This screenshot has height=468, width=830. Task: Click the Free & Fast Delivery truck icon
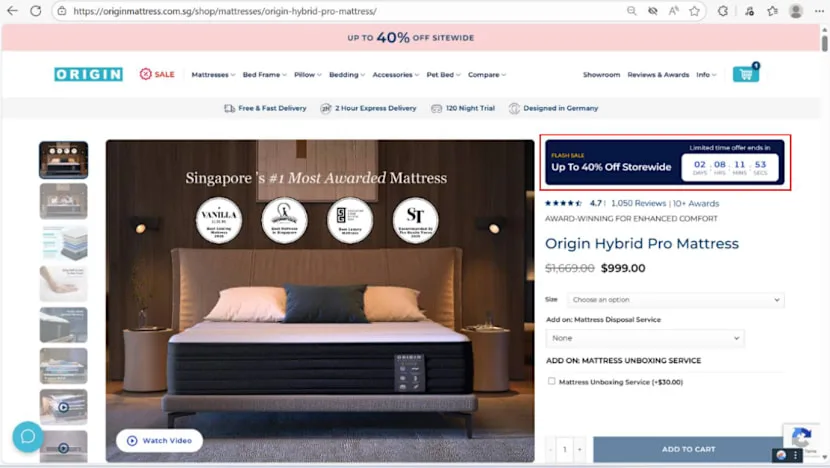coord(229,108)
